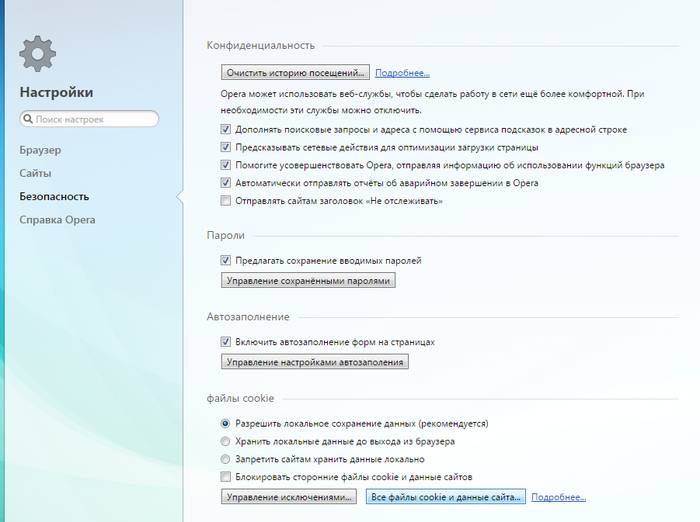Click the search magnifier icon
700x522 pixels.
28,119
